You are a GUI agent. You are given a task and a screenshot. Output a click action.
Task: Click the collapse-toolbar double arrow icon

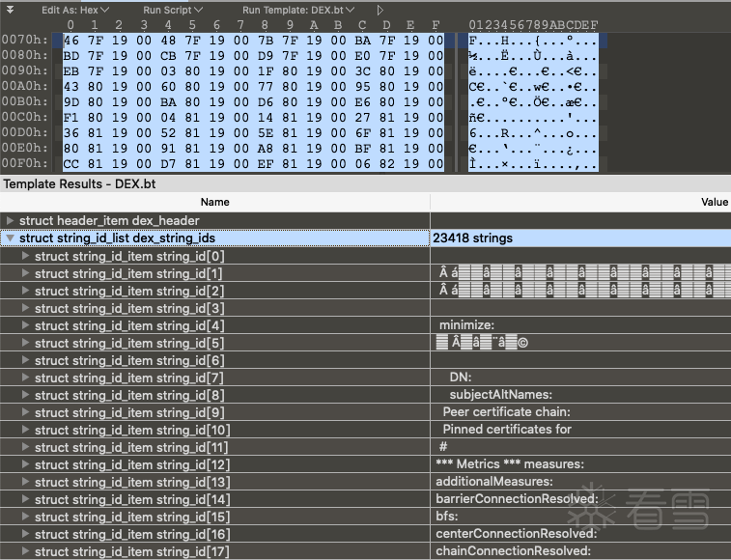(x=10, y=10)
